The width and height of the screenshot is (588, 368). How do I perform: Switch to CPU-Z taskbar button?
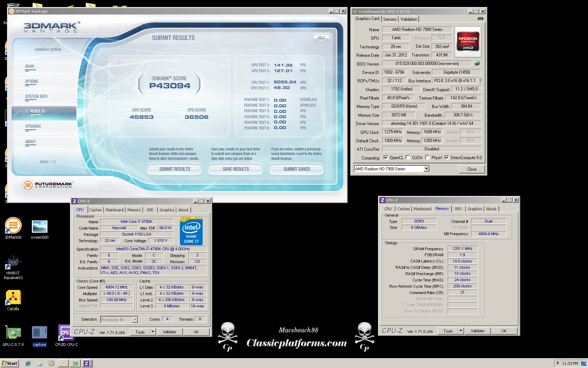point(86,363)
